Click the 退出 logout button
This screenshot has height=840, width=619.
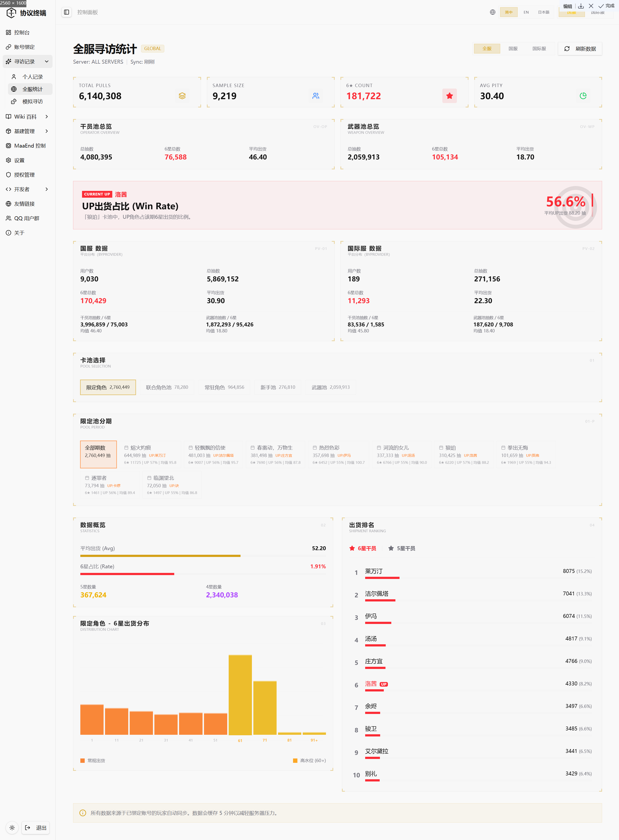tap(36, 828)
